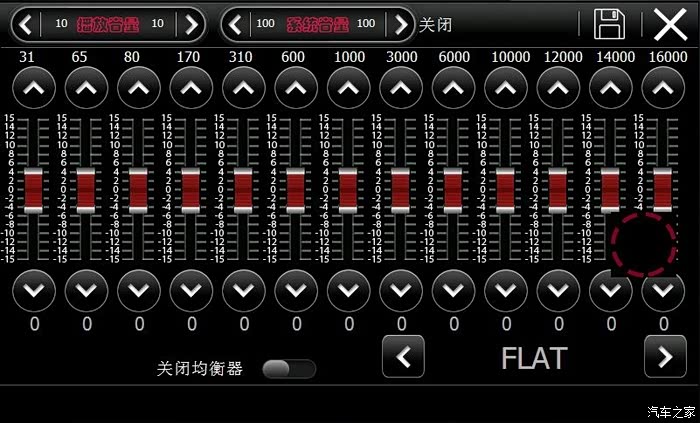Close the equalizer with X button

click(x=669, y=23)
